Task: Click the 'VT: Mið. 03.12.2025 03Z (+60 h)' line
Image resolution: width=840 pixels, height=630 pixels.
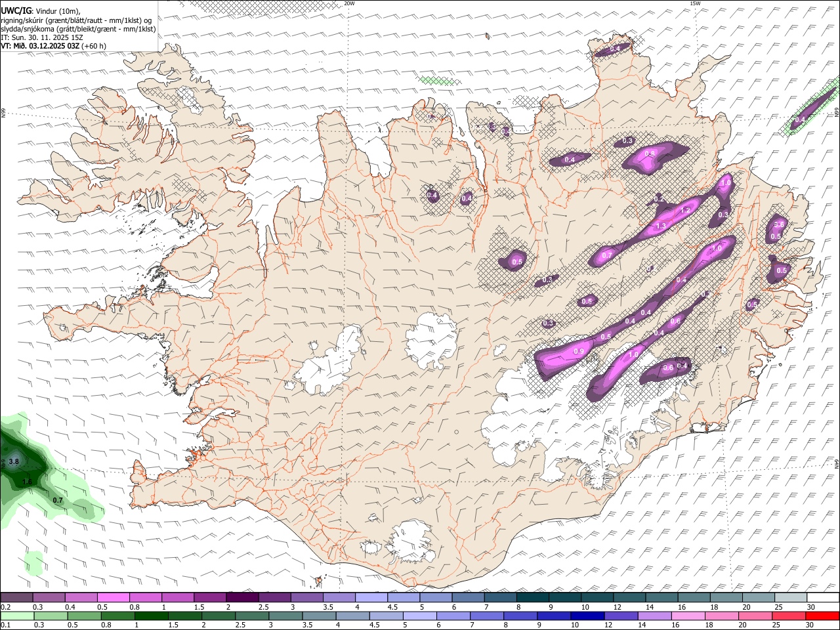Action: tap(53, 46)
